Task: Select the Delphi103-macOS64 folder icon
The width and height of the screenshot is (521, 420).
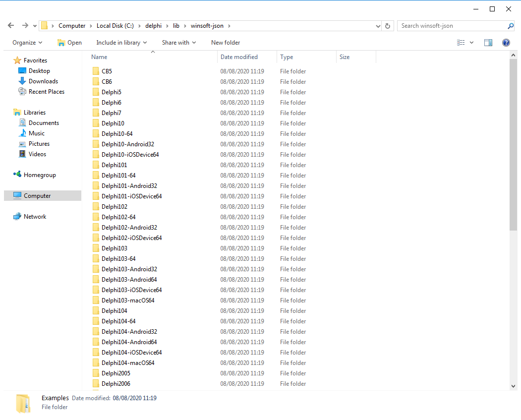Action: click(x=96, y=300)
